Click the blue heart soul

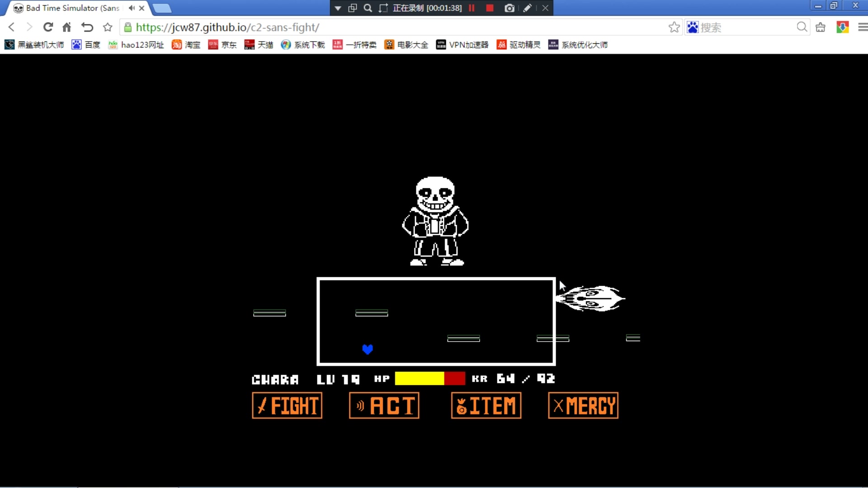coord(368,349)
